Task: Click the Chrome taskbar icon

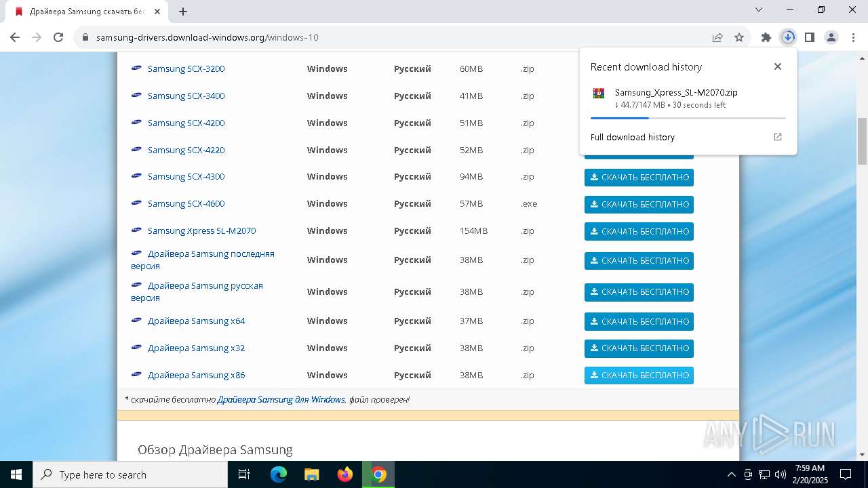Action: (x=378, y=474)
